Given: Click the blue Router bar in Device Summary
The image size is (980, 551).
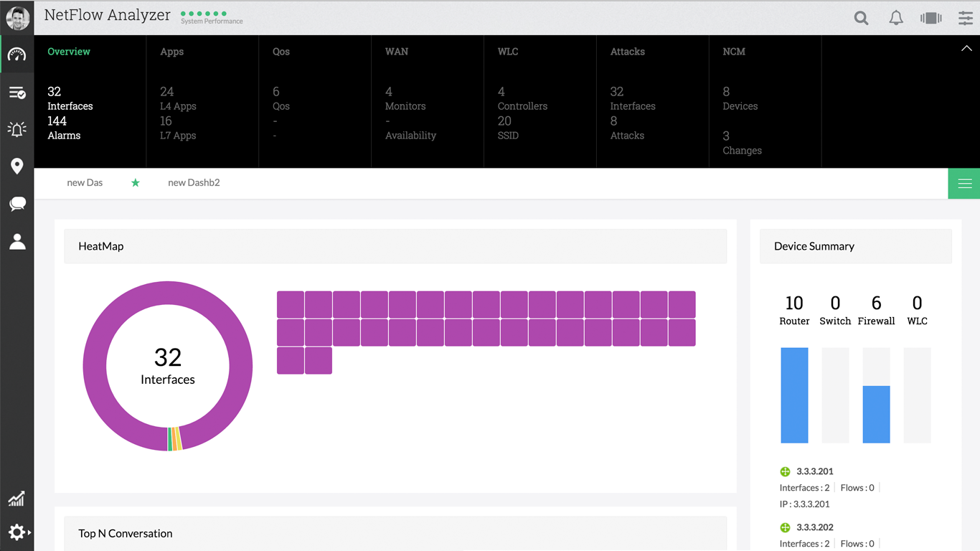Looking at the screenshot, I should [794, 395].
